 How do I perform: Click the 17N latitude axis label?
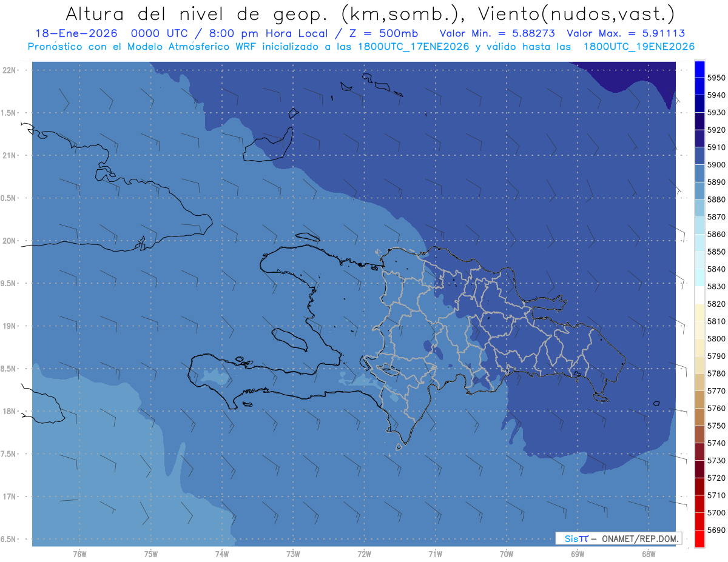10,497
